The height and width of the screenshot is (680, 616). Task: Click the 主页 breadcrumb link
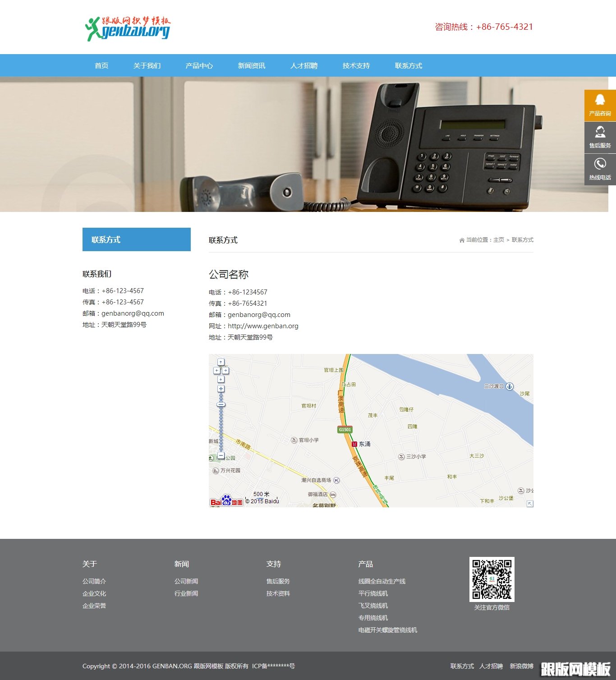click(498, 240)
